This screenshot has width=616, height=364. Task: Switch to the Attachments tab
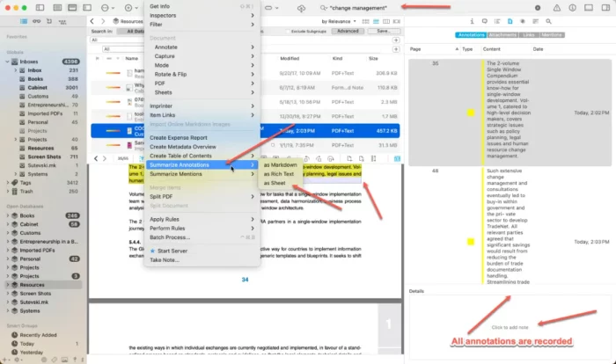[x=502, y=35]
